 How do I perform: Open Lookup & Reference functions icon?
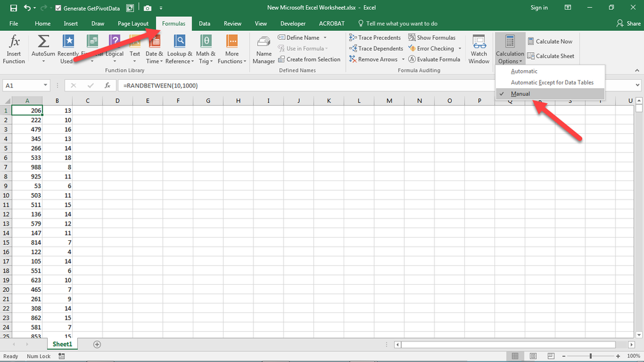click(x=179, y=41)
